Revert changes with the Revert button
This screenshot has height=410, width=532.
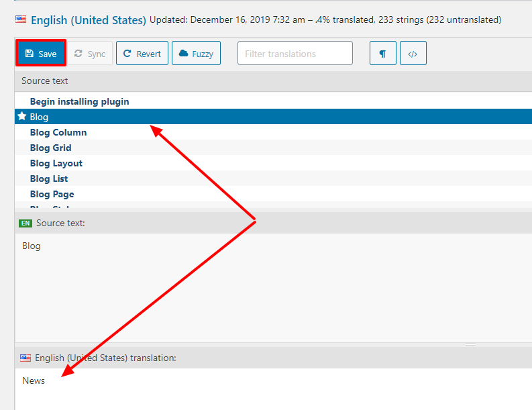142,54
